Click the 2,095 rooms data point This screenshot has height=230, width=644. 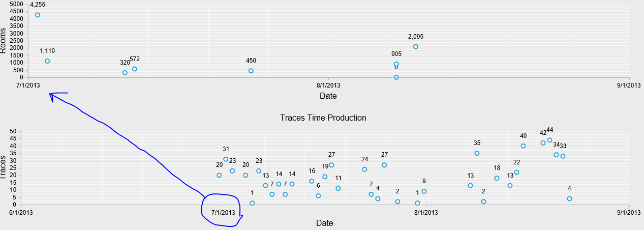click(x=416, y=47)
